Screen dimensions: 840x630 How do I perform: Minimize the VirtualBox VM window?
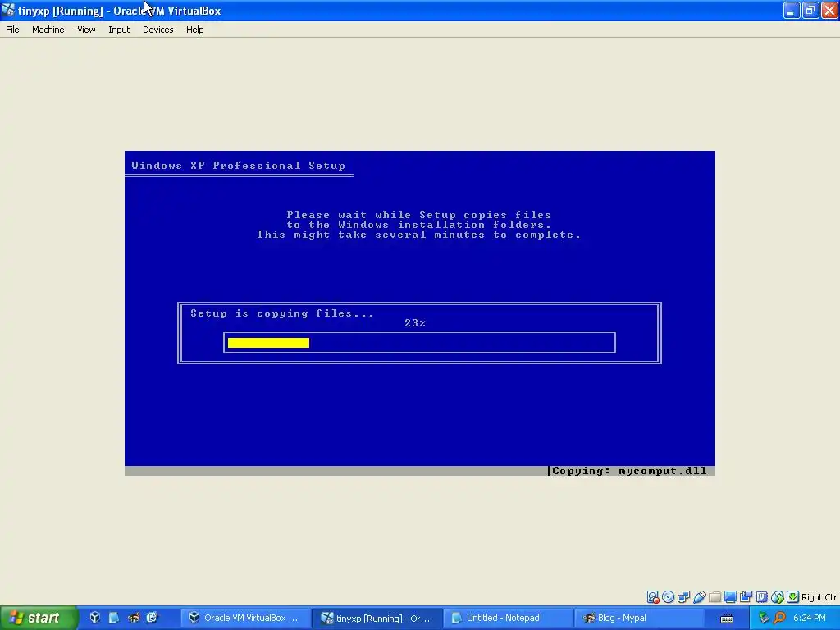click(x=792, y=10)
